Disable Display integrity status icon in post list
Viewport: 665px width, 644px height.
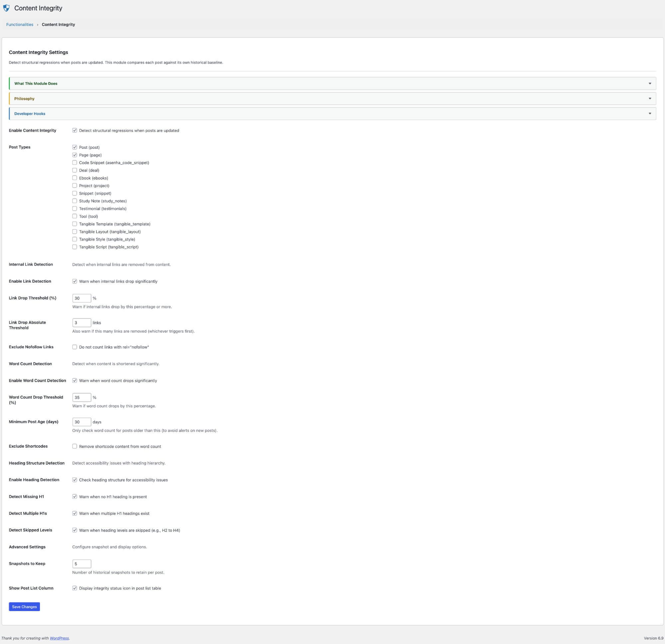tap(75, 588)
